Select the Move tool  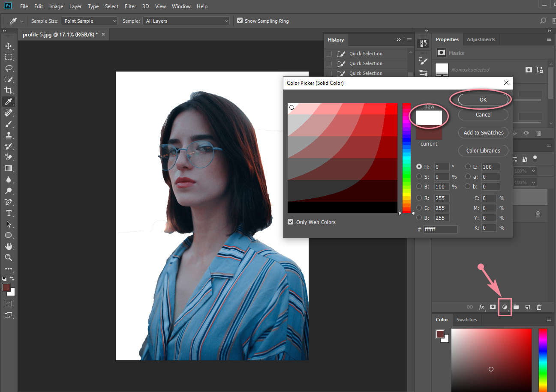tap(8, 46)
